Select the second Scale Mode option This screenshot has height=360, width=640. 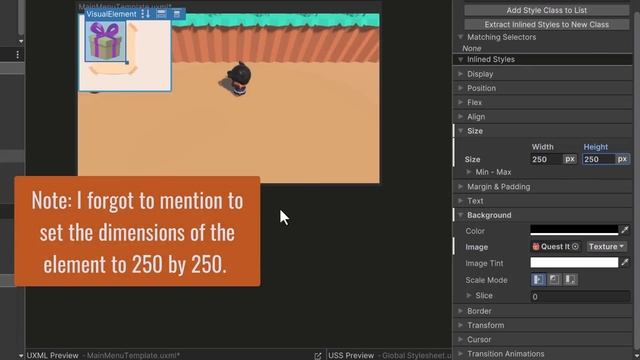point(554,280)
